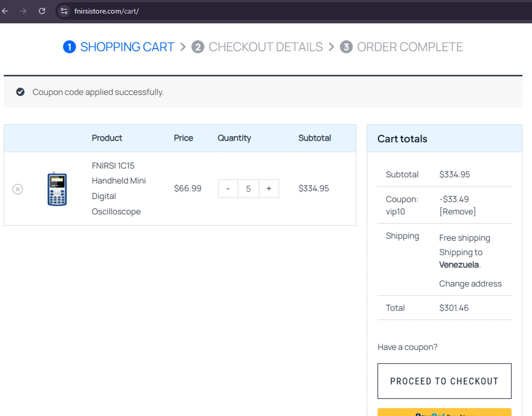Click the coupon success checkmark icon
The width and height of the screenshot is (532, 416).
tap(20, 92)
